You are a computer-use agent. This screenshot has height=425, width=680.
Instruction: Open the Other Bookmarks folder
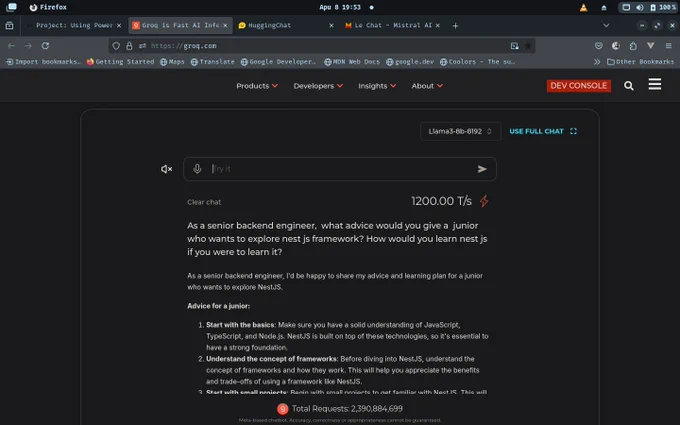tap(641, 62)
